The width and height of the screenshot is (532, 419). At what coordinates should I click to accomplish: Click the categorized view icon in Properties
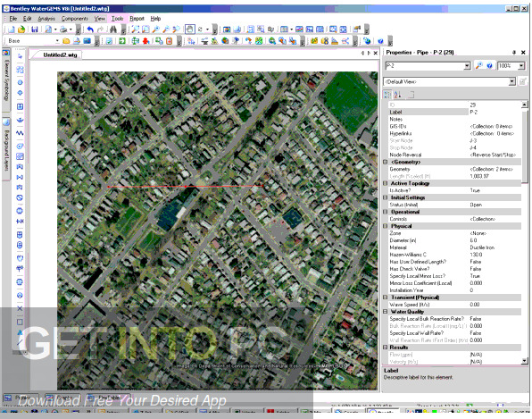(387, 95)
